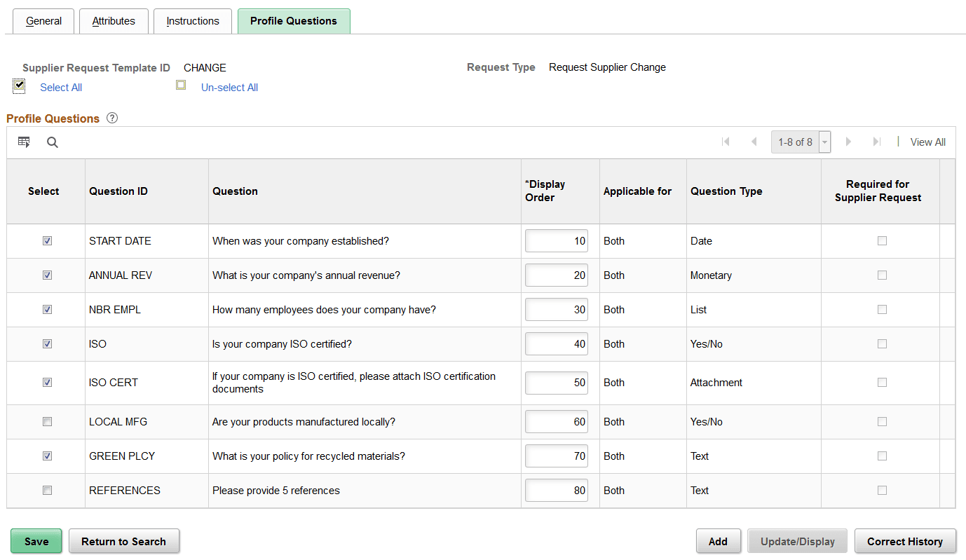Switch to the Attributes tab
Image resolution: width=966 pixels, height=560 pixels.
pos(113,21)
